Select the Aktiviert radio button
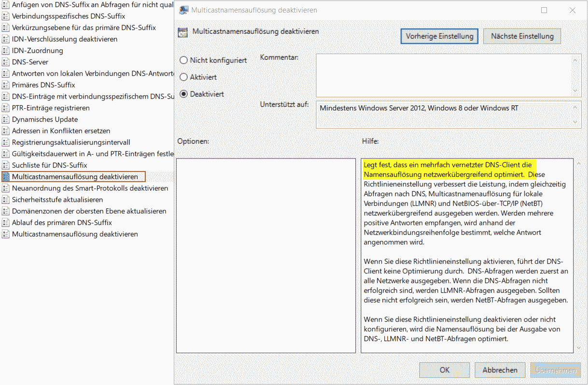 click(x=183, y=77)
